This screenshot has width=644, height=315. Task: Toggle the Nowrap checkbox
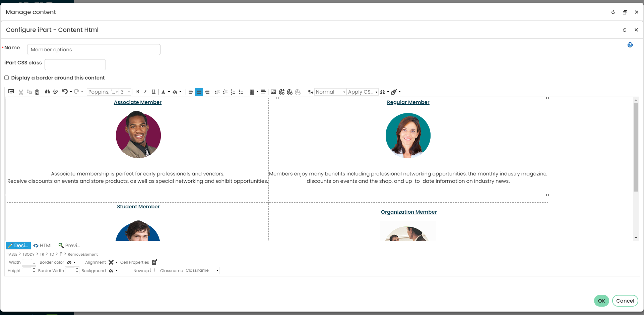152,270
